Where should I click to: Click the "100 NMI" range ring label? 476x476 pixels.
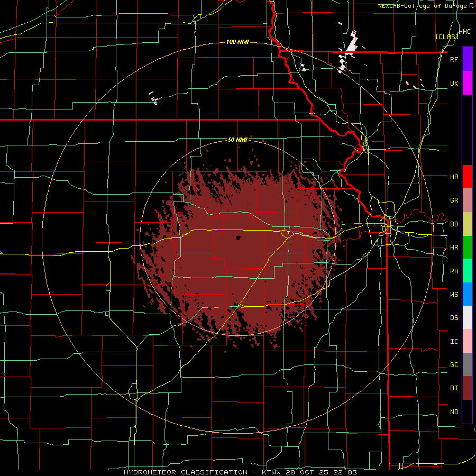pos(237,42)
